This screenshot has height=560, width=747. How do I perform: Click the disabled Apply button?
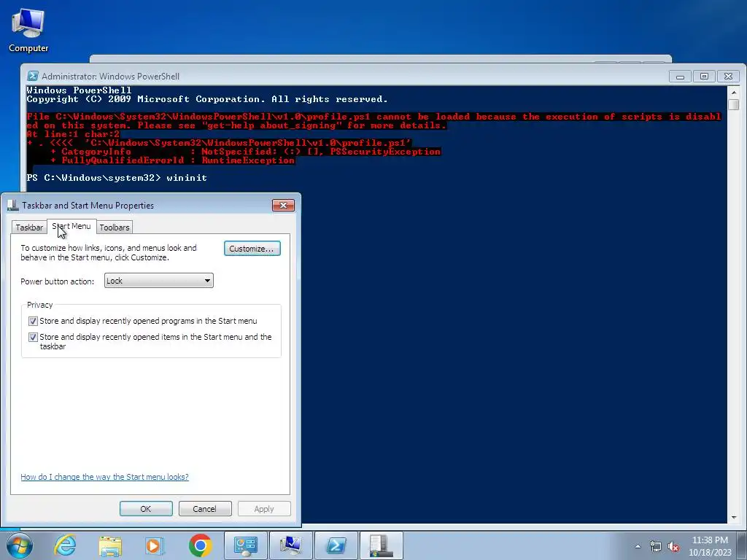pyautogui.click(x=264, y=508)
